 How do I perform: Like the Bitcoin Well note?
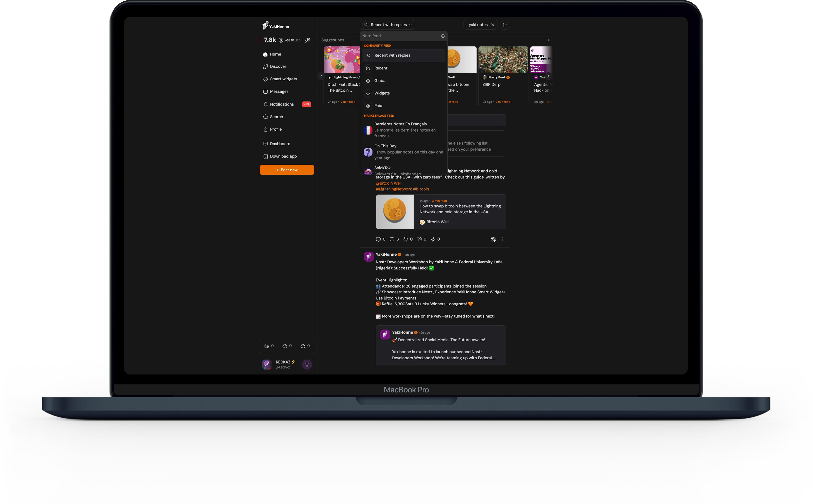(392, 239)
